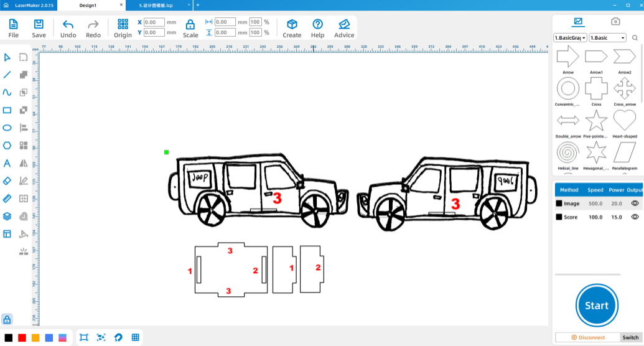644x346 pixels.
Task: Click the Switch button
Action: 630,337
